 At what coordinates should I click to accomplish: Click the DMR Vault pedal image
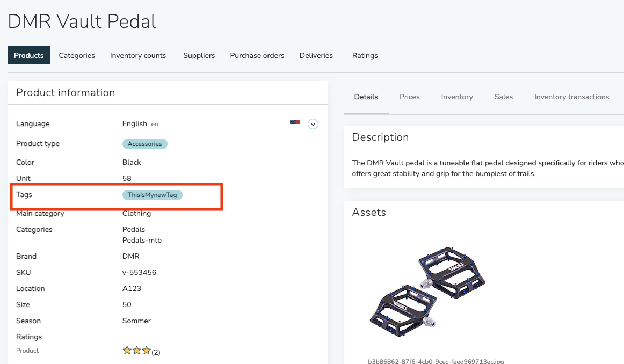[x=428, y=292]
